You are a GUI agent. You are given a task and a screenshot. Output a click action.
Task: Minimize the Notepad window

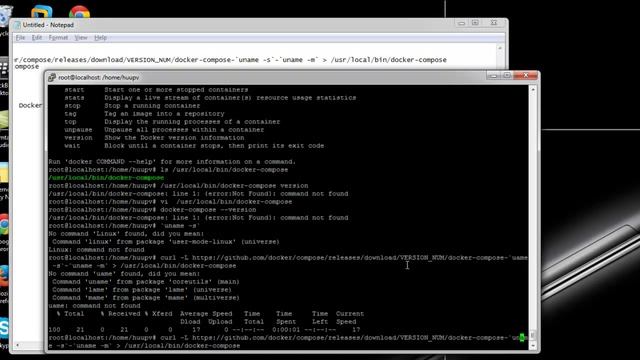(462, 23)
